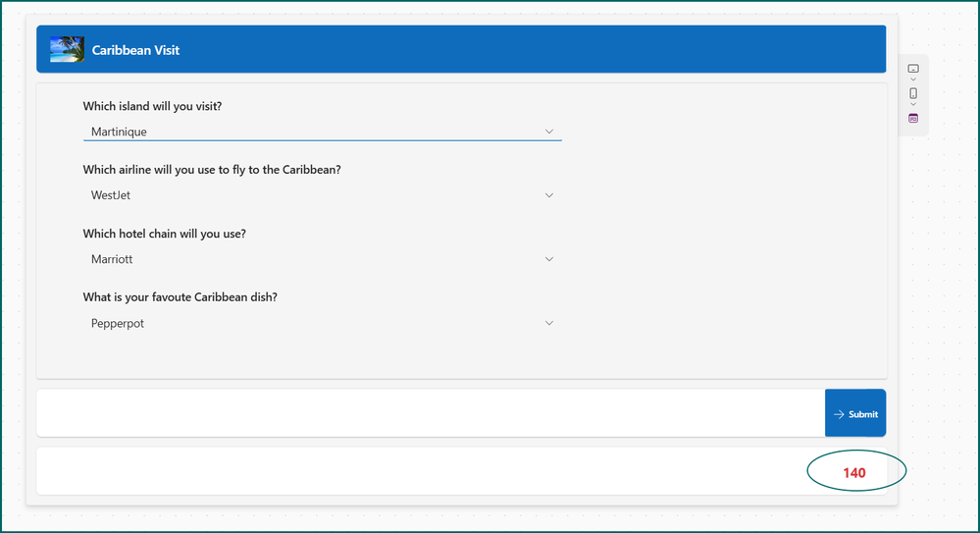Open the airline dropdown showing WestJet
Viewport: 980px width, 533px height.
(x=323, y=195)
